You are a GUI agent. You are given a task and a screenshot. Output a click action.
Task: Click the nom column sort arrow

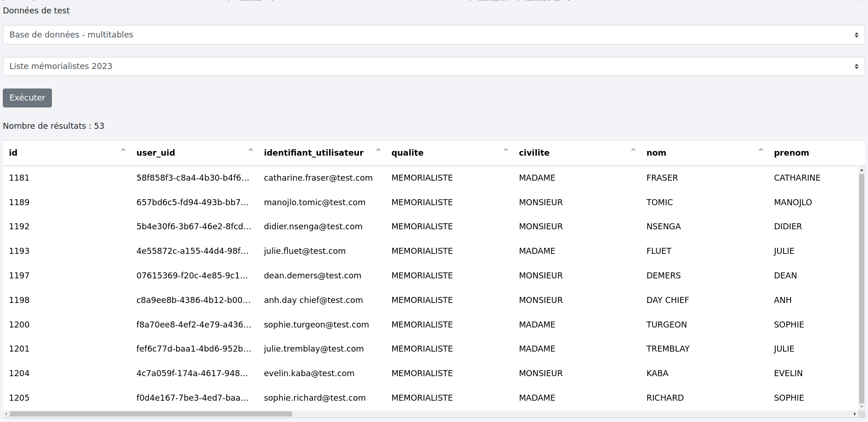tap(760, 150)
